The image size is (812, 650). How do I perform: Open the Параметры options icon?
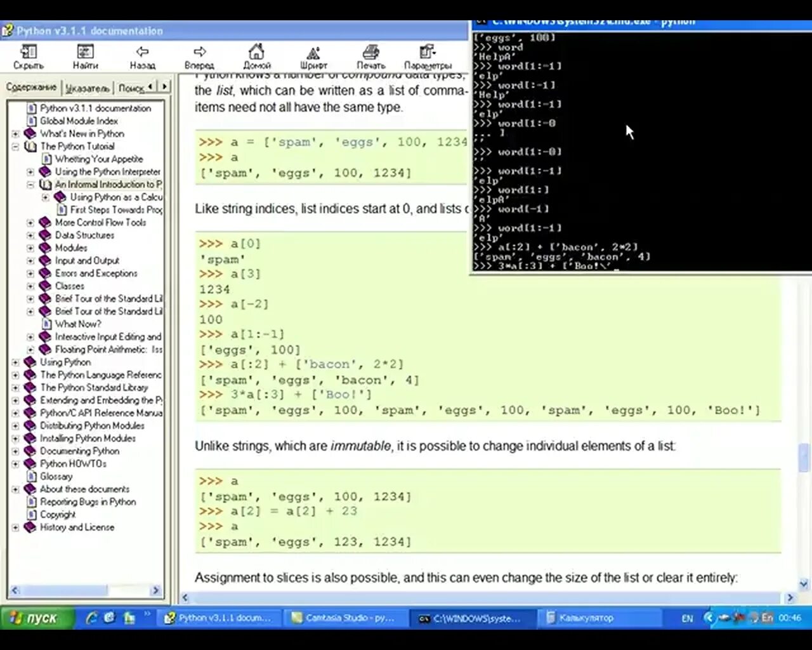coord(428,51)
